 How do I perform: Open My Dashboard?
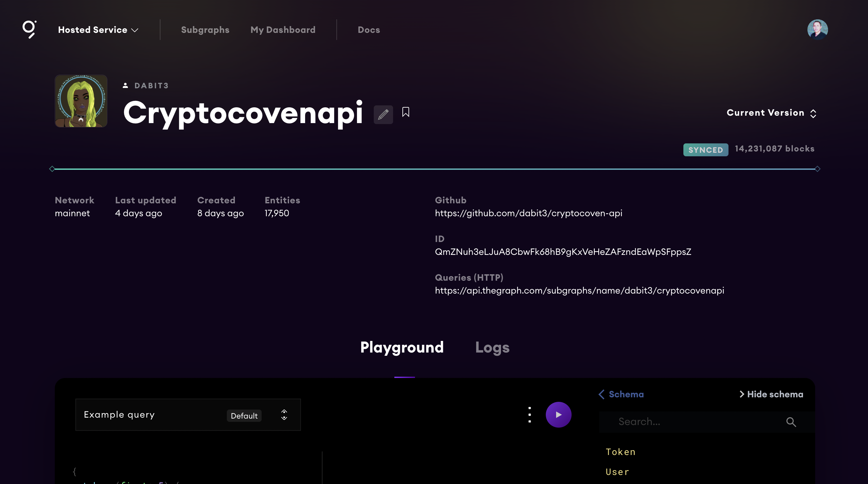click(x=283, y=30)
